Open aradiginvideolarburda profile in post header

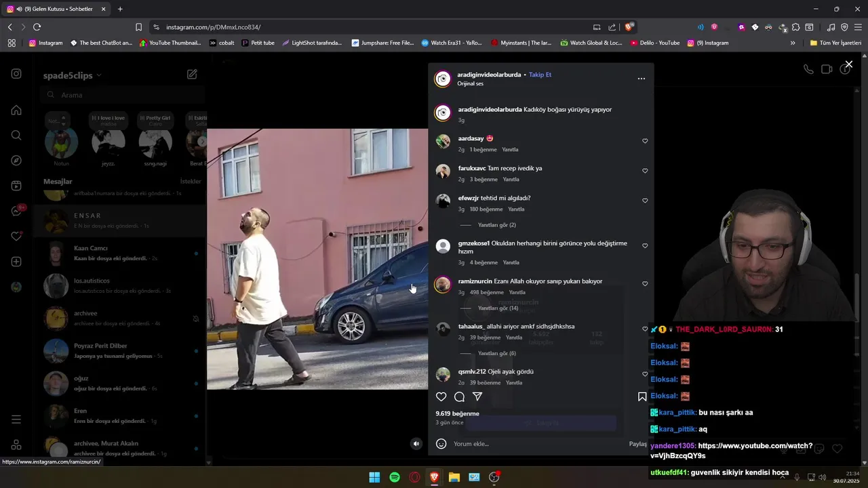point(489,75)
